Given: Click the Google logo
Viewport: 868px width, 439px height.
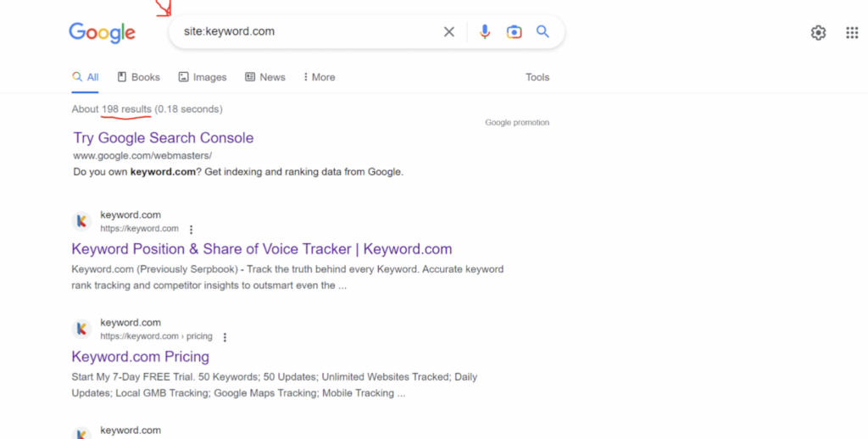Looking at the screenshot, I should point(102,33).
